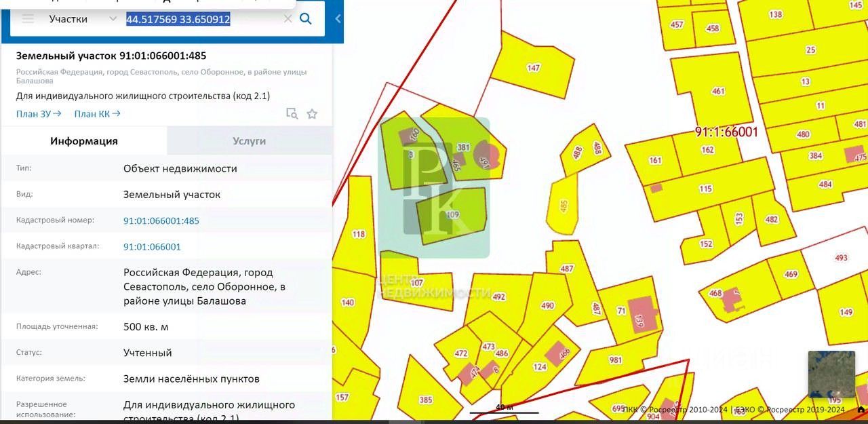The height and width of the screenshot is (424, 868).
Task: Select parcel 490 on the map
Action: point(548,305)
